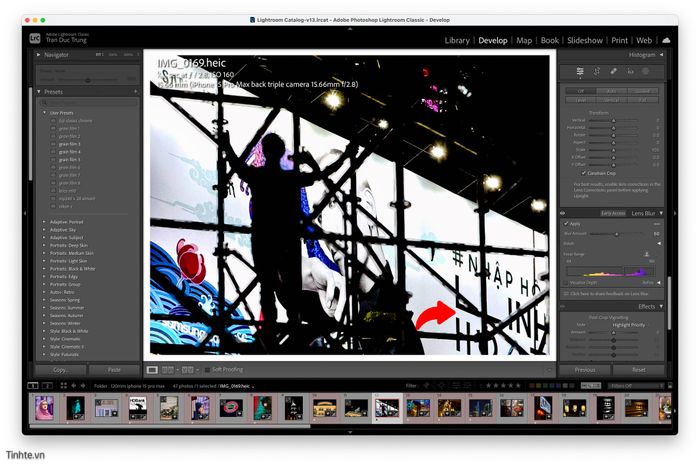Select the Crop Overlay tool icon

pos(596,71)
